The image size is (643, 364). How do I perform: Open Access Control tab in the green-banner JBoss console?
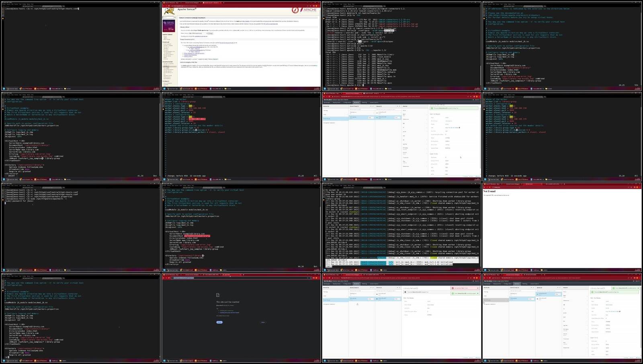[x=374, y=102]
